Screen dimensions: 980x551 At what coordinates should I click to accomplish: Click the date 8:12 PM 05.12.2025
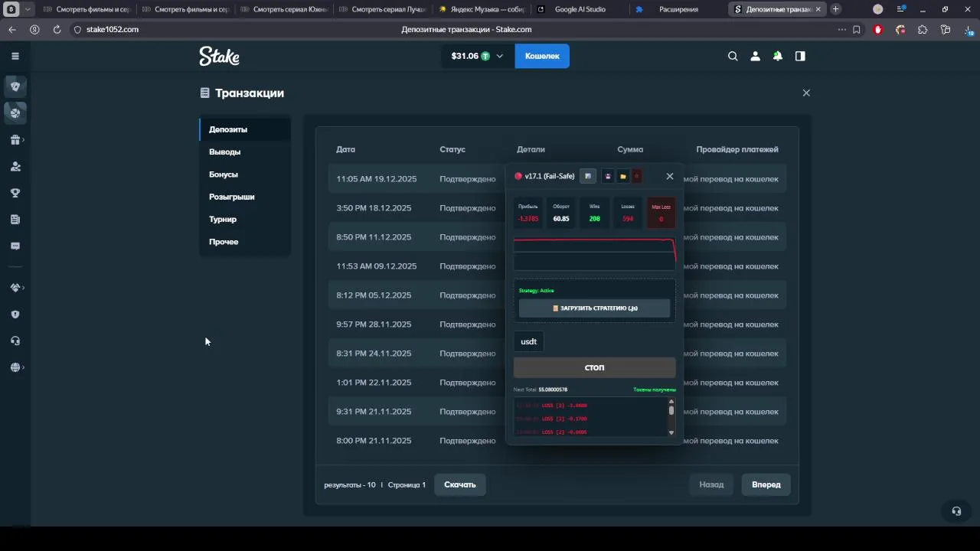click(x=374, y=295)
